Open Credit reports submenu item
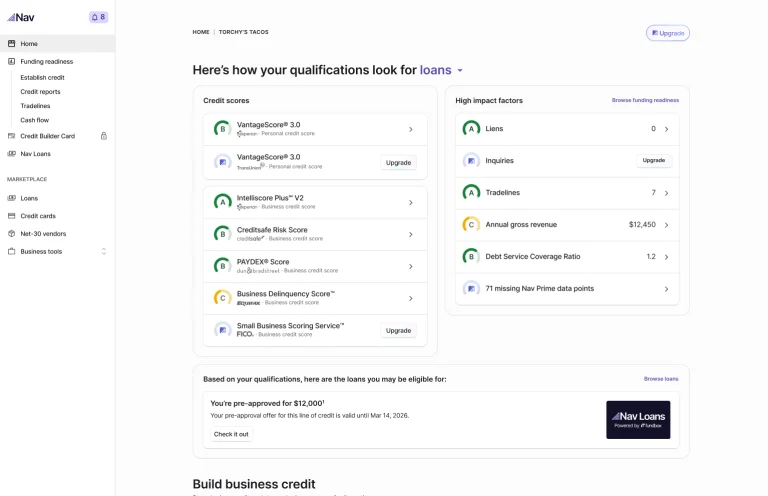 (x=40, y=92)
